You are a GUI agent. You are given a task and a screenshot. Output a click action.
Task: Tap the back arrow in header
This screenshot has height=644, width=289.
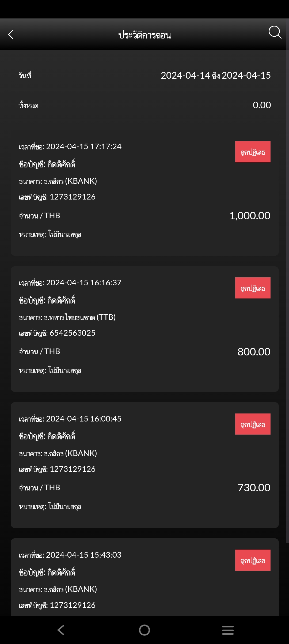(x=11, y=34)
